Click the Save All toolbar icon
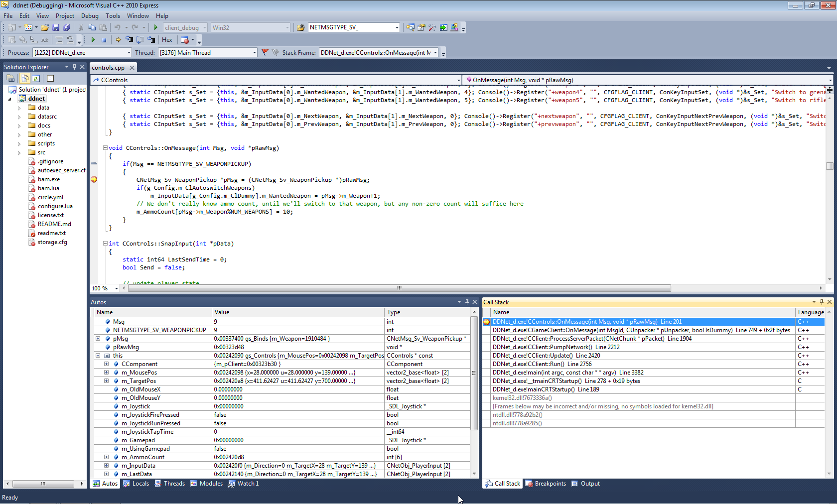 [x=67, y=27]
